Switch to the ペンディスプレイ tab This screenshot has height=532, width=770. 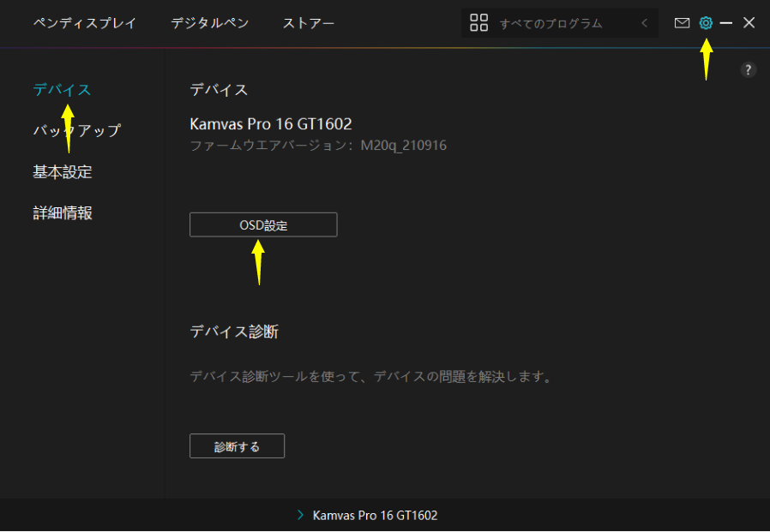[x=85, y=23]
